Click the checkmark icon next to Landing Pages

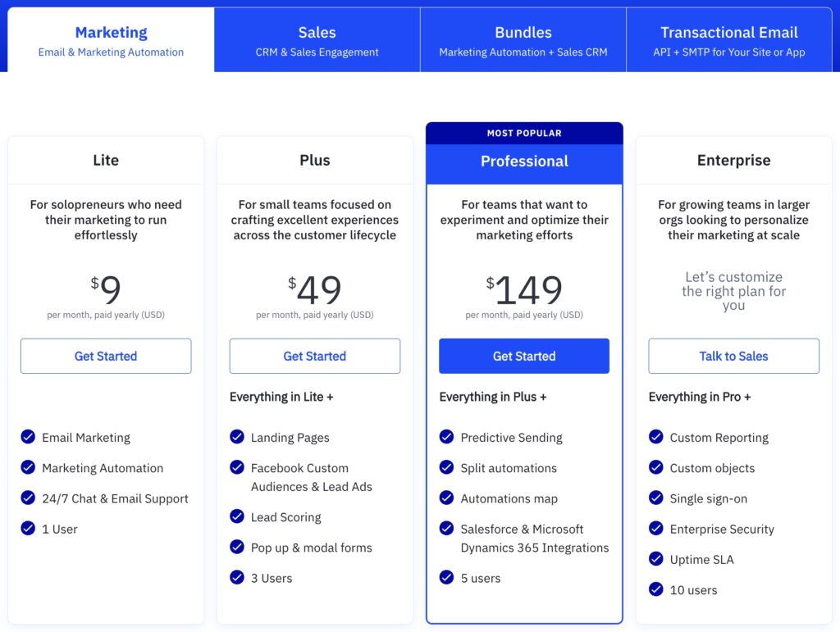point(237,437)
